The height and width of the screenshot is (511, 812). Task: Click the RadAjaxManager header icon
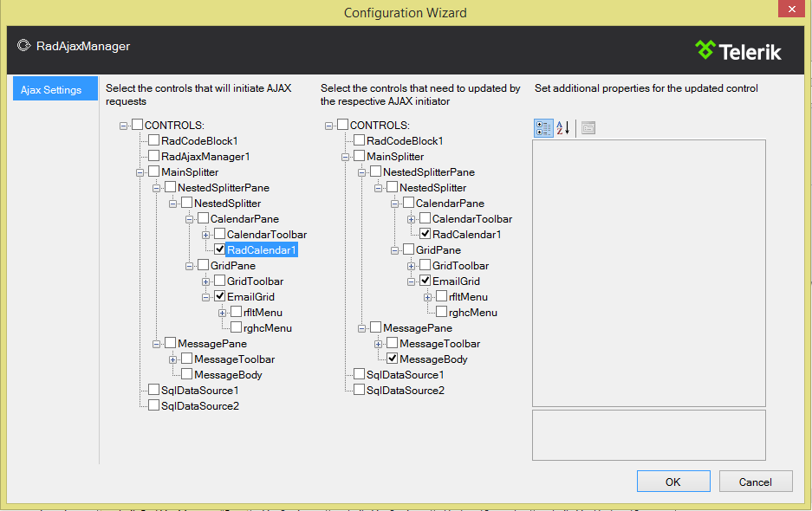(x=23, y=46)
